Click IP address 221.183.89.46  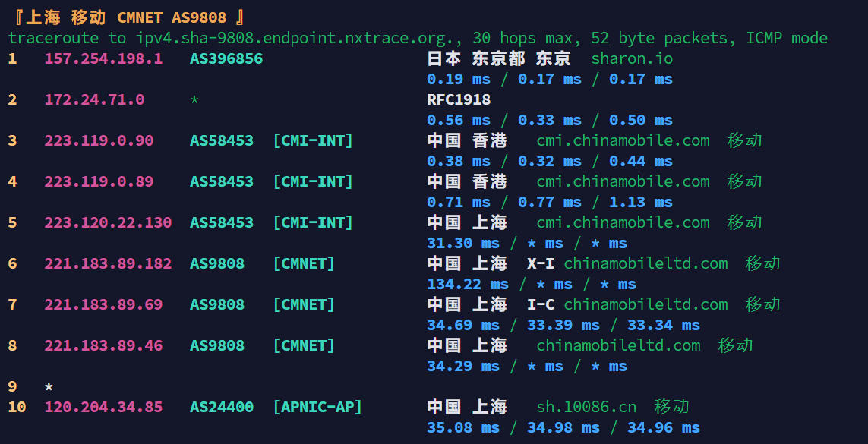click(x=103, y=345)
